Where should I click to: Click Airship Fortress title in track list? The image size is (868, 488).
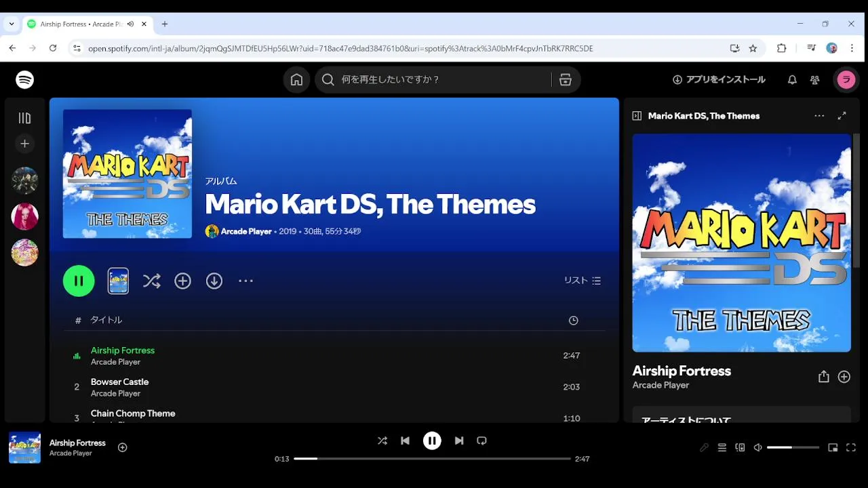pos(123,350)
